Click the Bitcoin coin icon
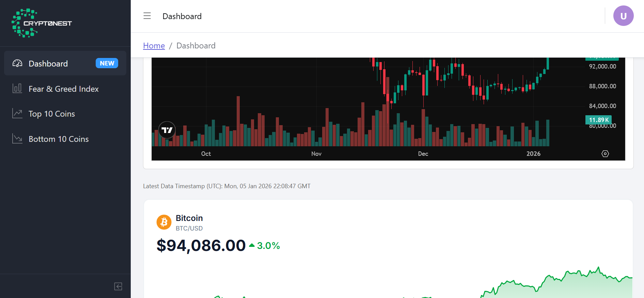The height and width of the screenshot is (298, 644). [164, 222]
